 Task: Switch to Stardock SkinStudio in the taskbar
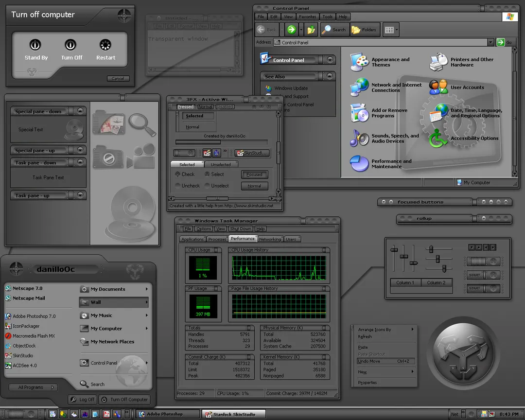coord(233,414)
